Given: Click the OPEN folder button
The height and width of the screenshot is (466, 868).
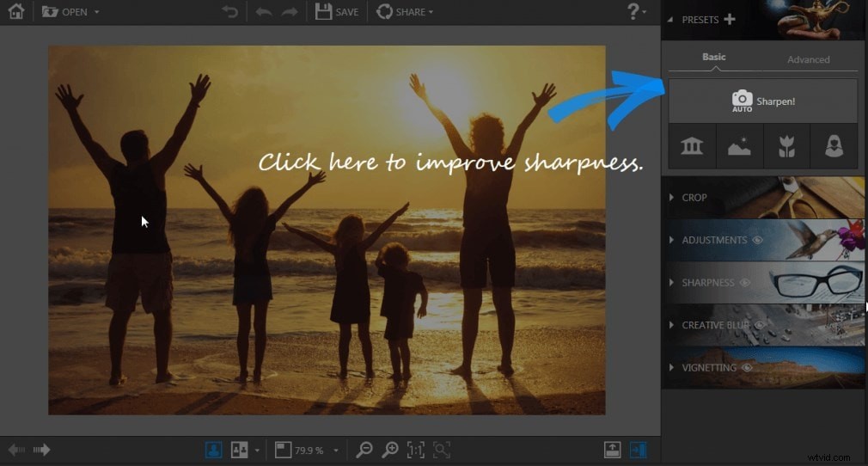Looking at the screenshot, I should tap(64, 12).
